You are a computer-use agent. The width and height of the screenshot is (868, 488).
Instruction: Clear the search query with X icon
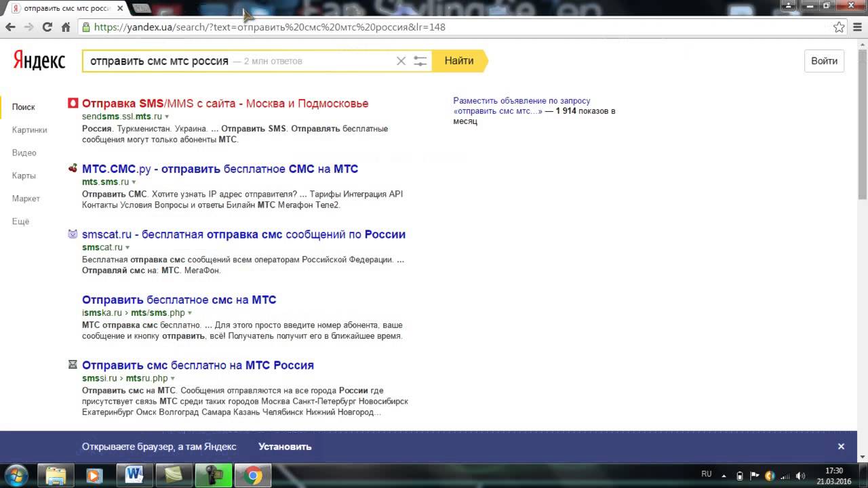pos(401,61)
